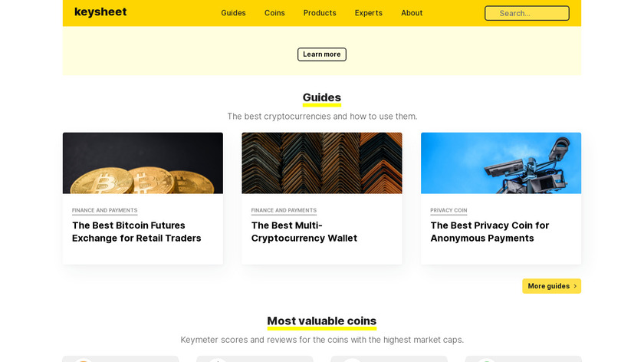Open The Best Privacy Coin guide
Image resolution: width=644 pixels, height=362 pixels.
click(x=490, y=232)
